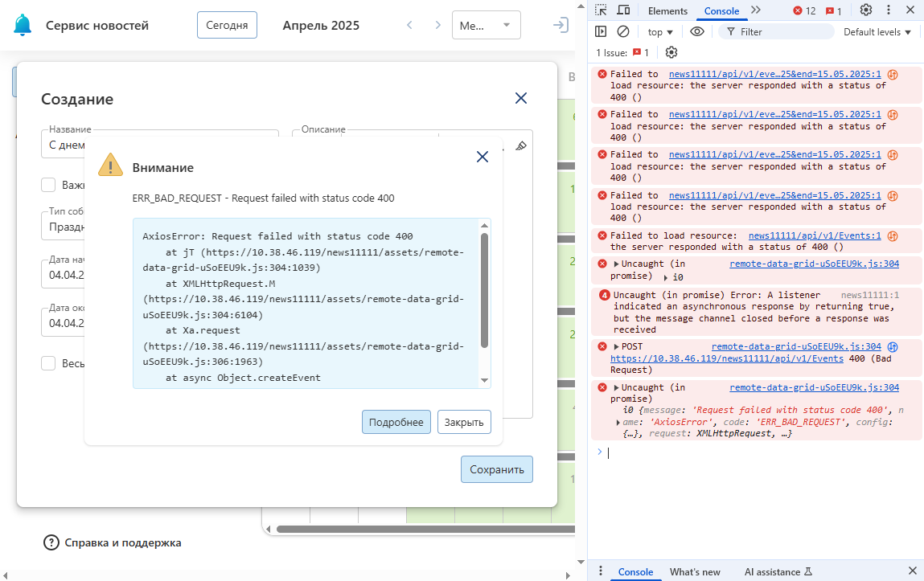The image size is (924, 581).
Task: Click the Тип соб... dropdown field
Action: coord(64,227)
